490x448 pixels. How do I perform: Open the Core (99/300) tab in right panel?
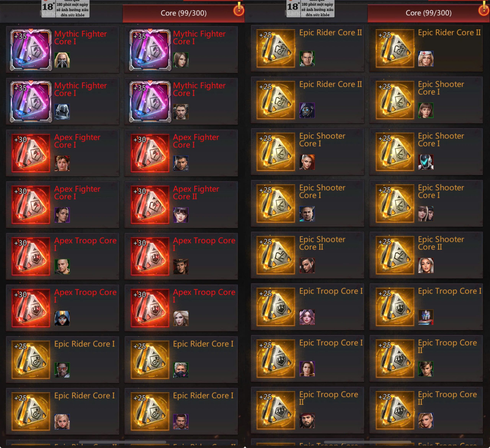point(428,13)
